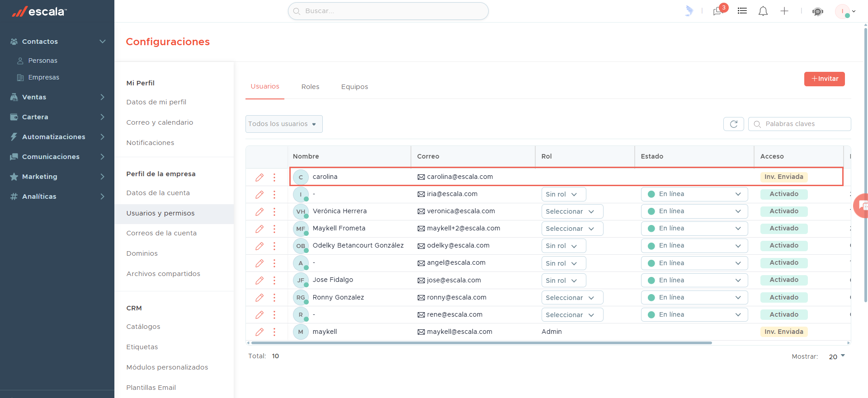Viewport: 868px width, 398px height.
Task: Open Etiquetas under CRM
Action: tap(142, 347)
